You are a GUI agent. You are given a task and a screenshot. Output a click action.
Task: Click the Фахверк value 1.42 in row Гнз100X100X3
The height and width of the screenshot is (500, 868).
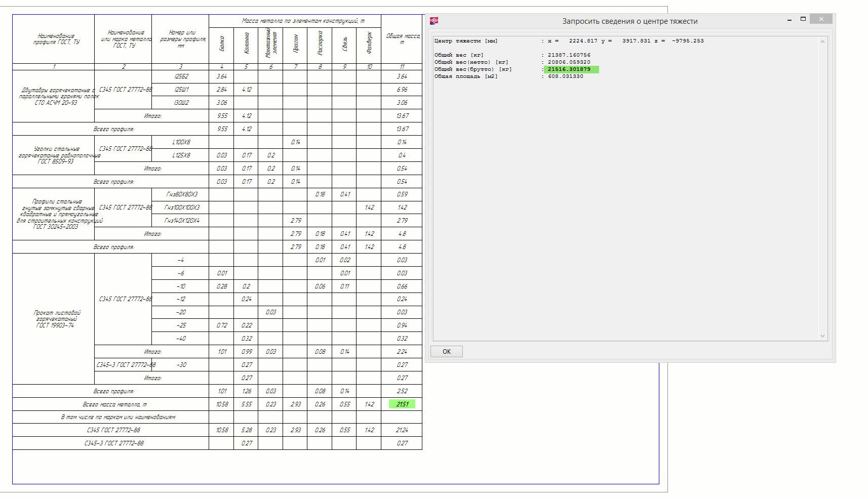369,207
